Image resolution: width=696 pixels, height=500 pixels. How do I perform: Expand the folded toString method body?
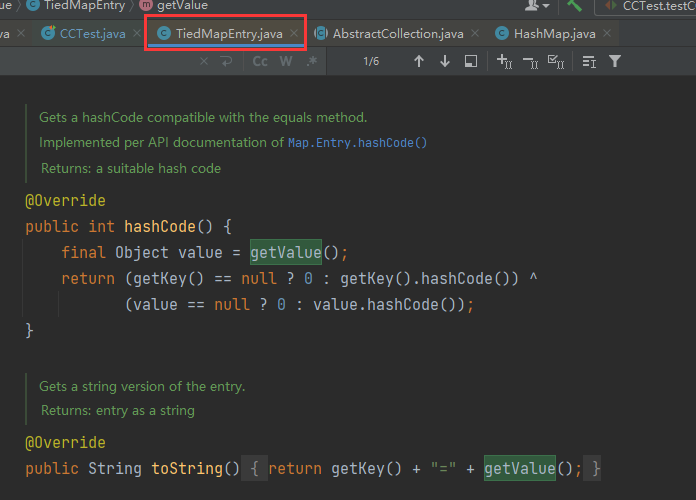254,468
